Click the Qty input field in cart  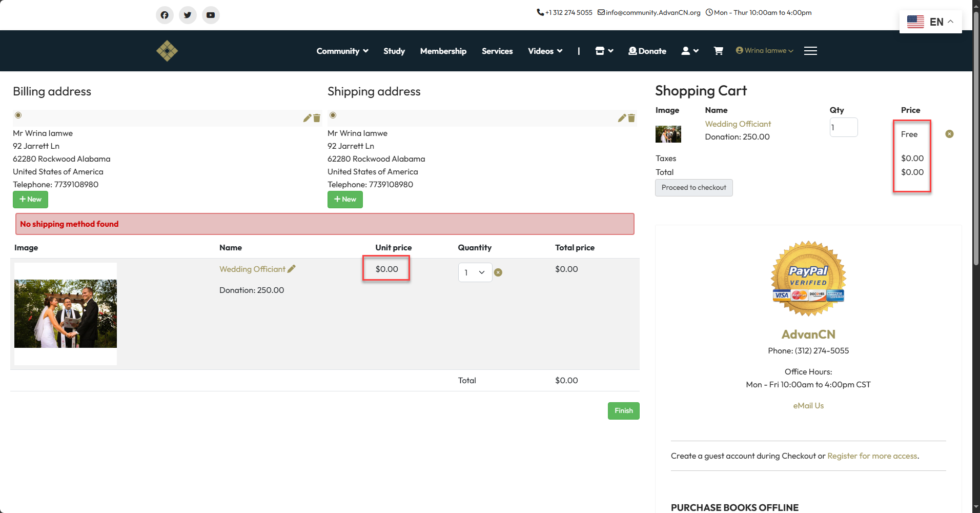843,128
